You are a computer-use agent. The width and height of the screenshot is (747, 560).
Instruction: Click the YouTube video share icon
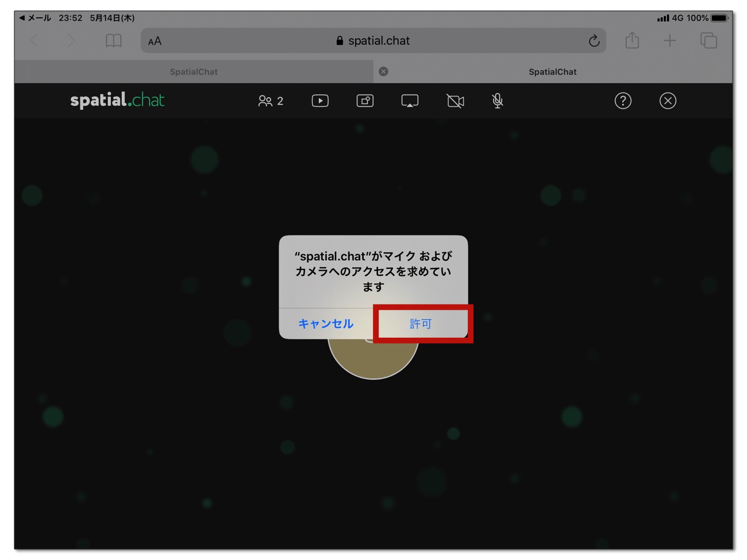pos(320,101)
